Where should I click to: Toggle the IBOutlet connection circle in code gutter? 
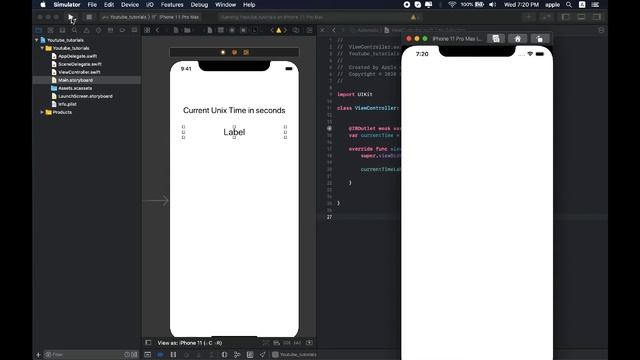point(329,129)
